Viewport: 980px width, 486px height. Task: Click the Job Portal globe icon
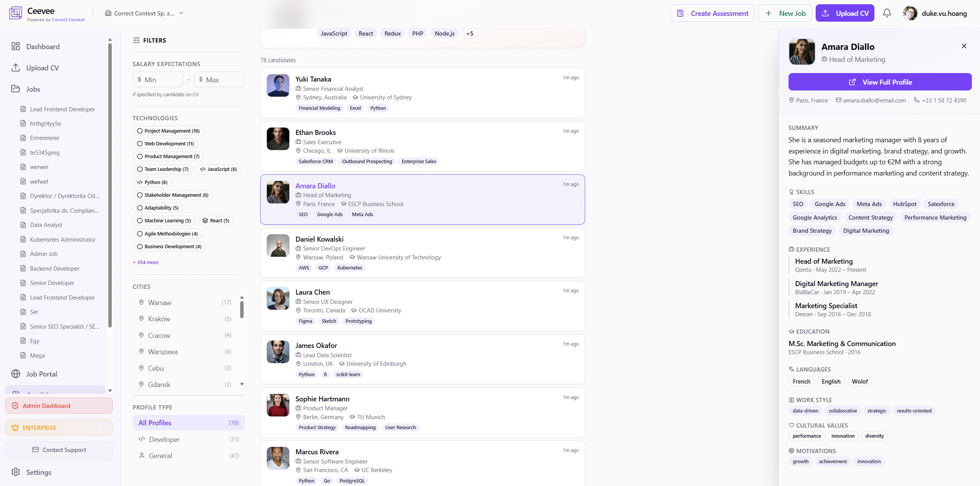coord(15,374)
